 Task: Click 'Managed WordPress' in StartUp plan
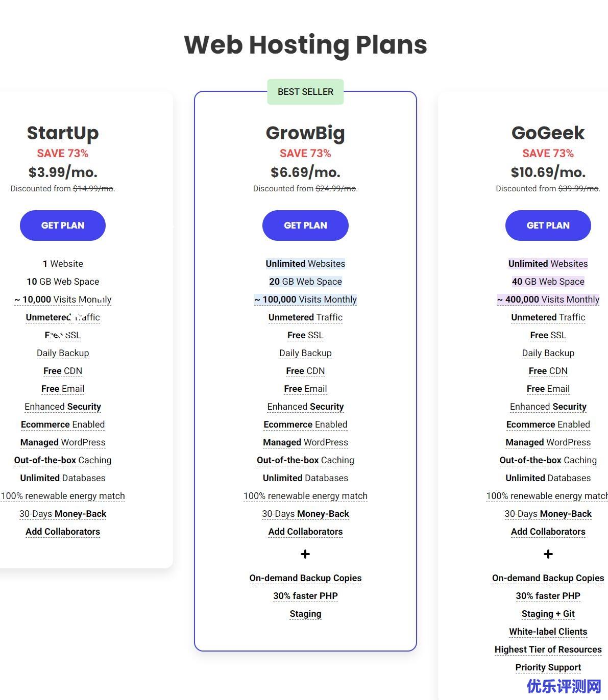(x=63, y=442)
